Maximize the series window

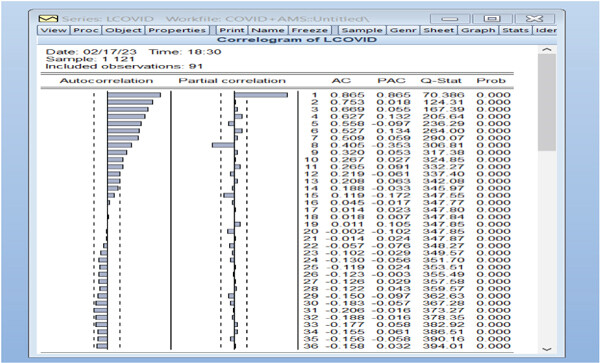pos(492,18)
